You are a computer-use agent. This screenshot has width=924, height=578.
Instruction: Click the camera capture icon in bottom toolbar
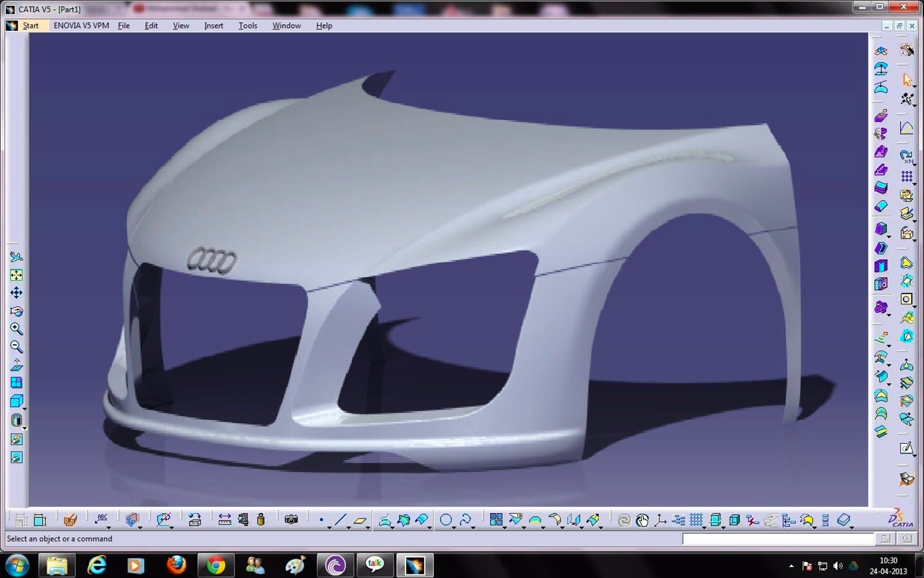click(291, 520)
